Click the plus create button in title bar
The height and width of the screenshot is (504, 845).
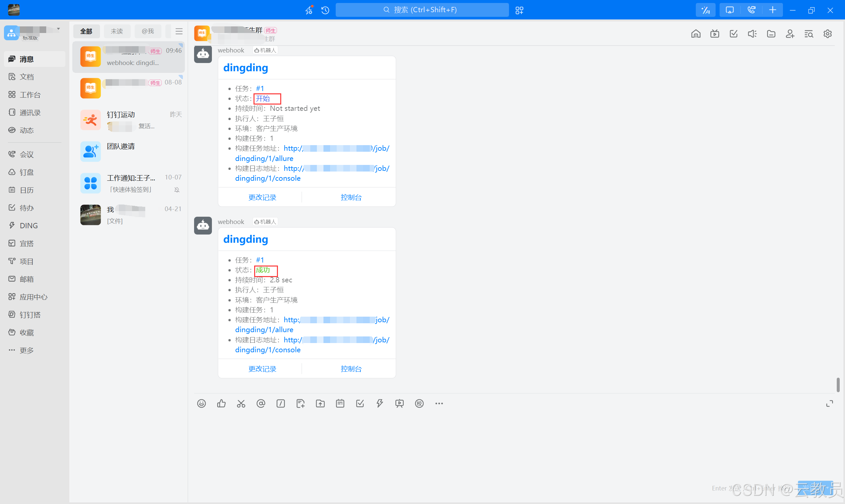(773, 10)
